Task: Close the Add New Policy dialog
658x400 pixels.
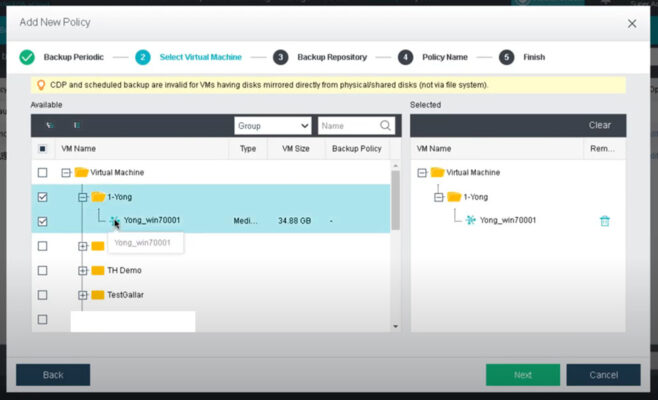Action: 632,24
